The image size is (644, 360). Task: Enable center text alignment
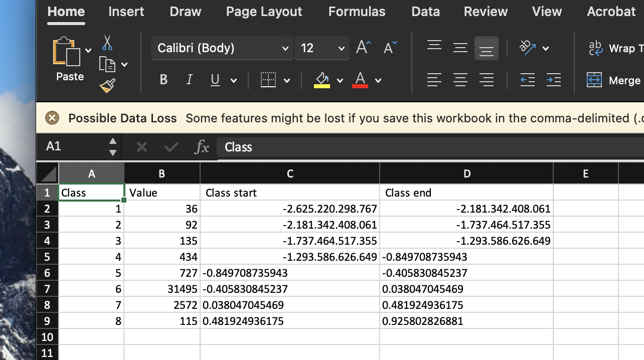(460, 80)
